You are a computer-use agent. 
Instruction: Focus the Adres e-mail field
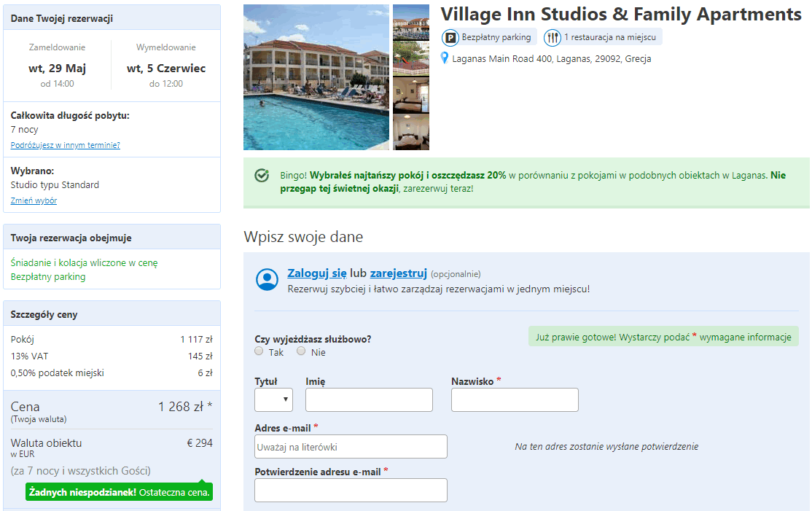[351, 446]
